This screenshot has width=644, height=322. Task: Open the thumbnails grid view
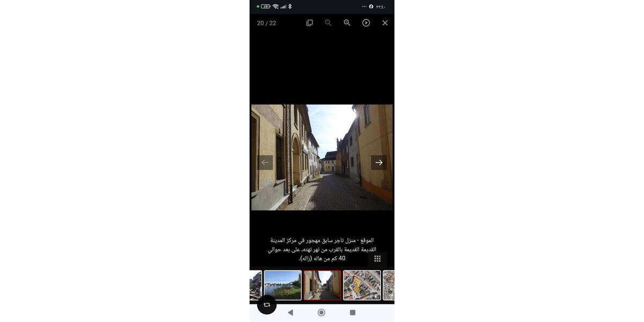[x=377, y=259]
